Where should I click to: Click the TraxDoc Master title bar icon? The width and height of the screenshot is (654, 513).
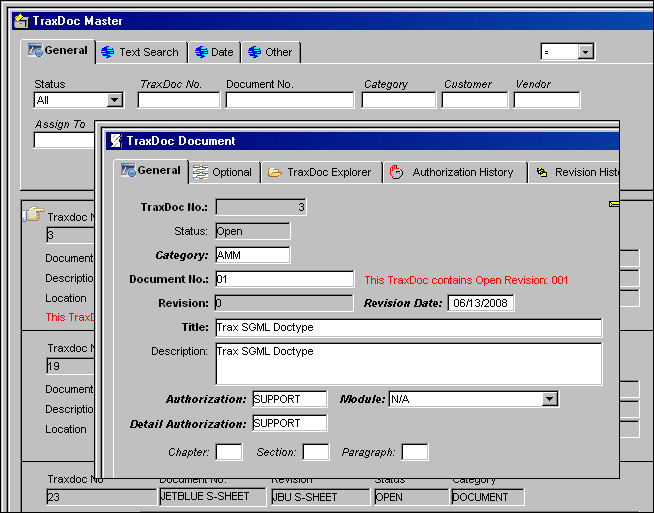coord(21,21)
